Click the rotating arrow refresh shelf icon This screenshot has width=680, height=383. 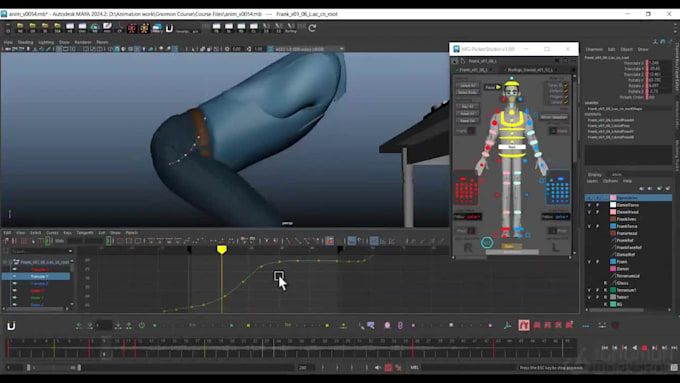pyautogui.click(x=312, y=29)
